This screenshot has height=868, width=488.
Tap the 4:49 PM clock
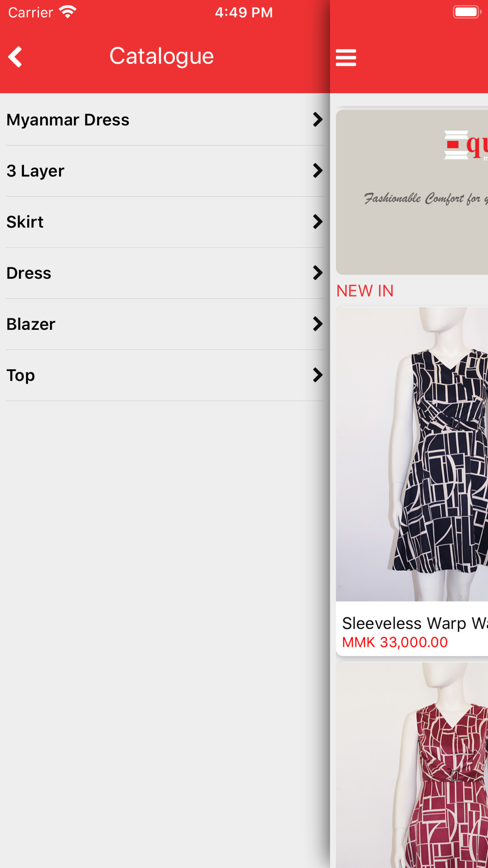[244, 12]
